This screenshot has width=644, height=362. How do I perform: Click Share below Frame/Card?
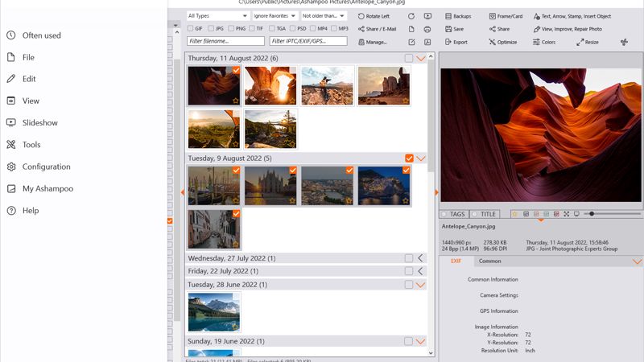click(x=499, y=29)
